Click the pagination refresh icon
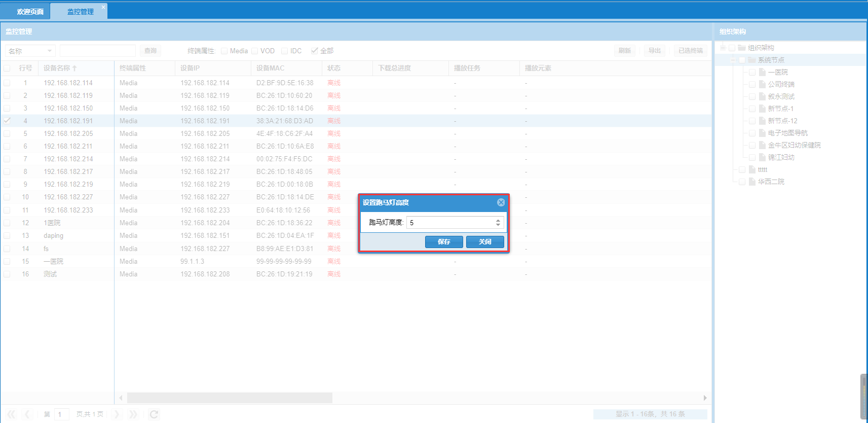Image resolution: width=868 pixels, height=423 pixels. point(154,414)
